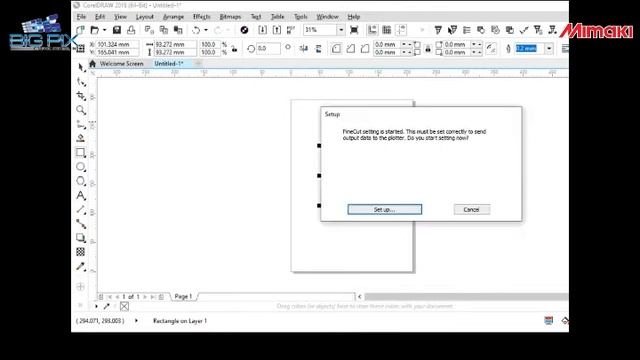Image resolution: width=640 pixels, height=360 pixels.
Task: Select the Rectangle tool
Action: point(81,153)
